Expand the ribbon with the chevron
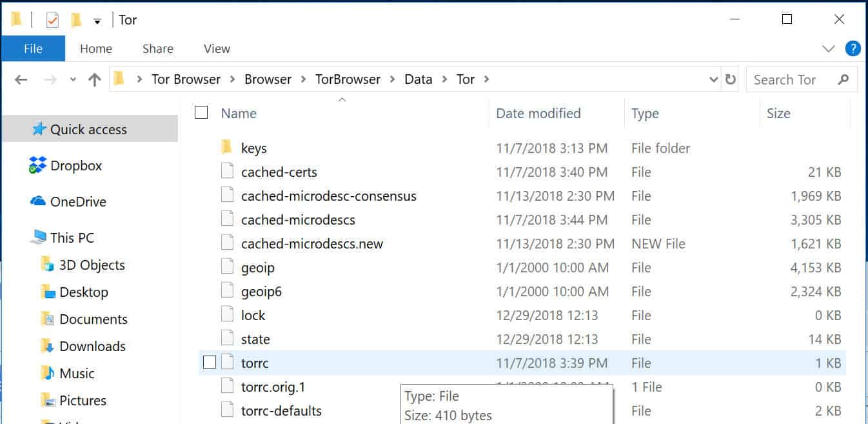The height and width of the screenshot is (424, 868). coord(829,49)
